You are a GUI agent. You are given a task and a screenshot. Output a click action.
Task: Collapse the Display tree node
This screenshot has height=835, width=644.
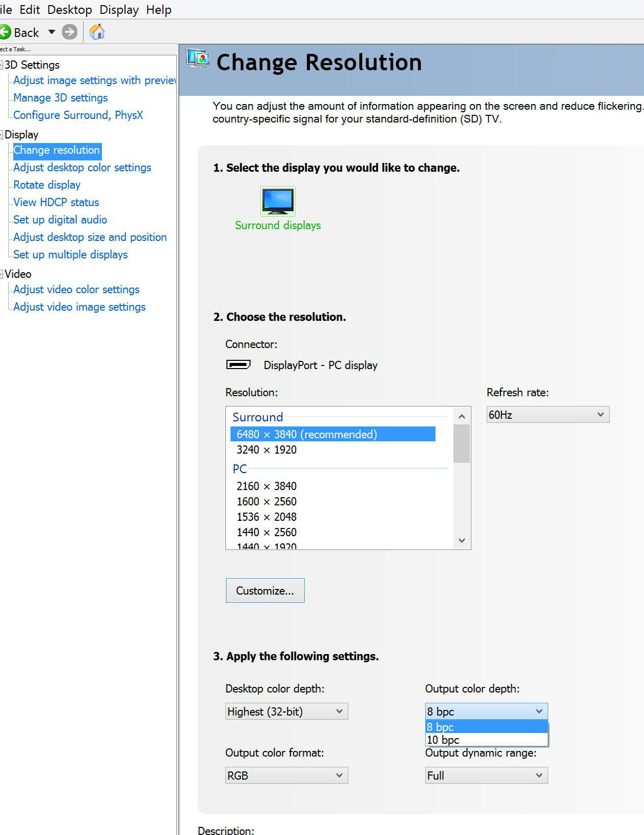2,135
